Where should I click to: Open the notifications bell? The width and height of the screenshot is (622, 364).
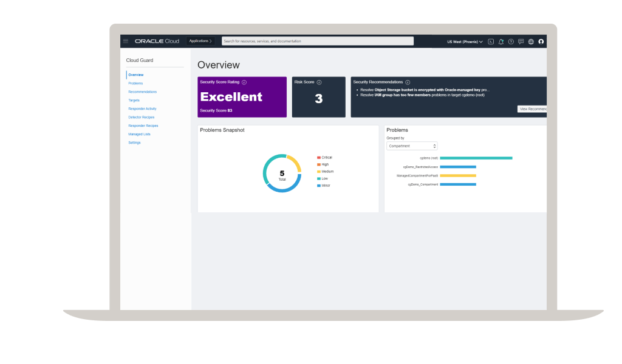click(x=501, y=41)
